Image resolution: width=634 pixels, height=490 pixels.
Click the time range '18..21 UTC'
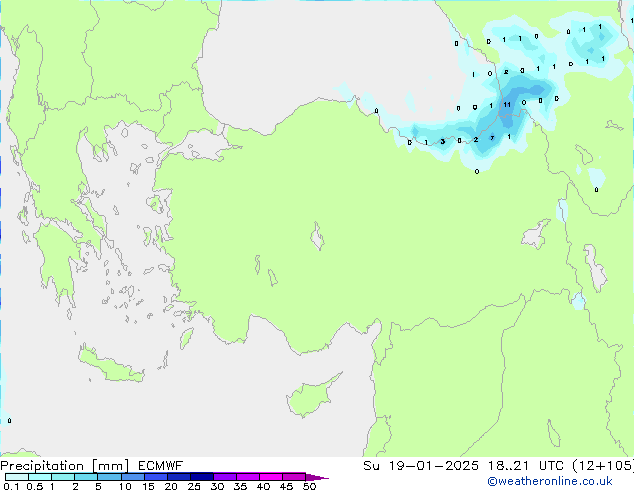point(525,466)
